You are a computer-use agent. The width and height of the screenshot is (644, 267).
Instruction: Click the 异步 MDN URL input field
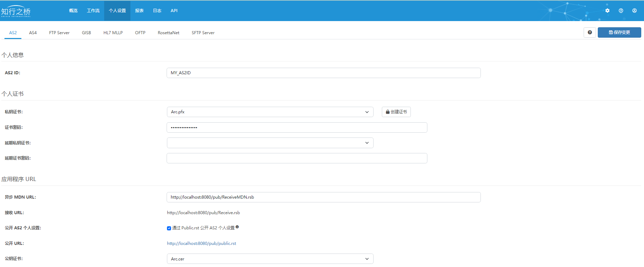pyautogui.click(x=323, y=197)
